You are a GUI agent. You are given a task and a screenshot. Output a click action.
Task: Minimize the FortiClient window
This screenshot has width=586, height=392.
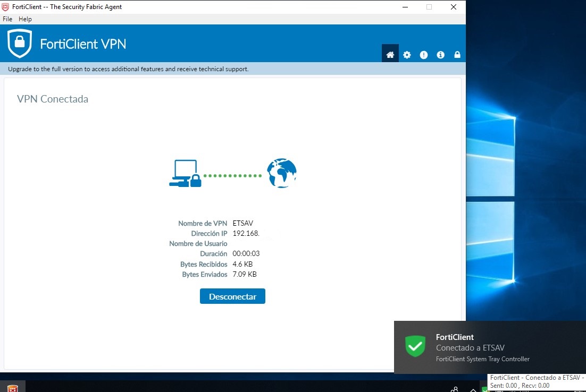pyautogui.click(x=405, y=7)
